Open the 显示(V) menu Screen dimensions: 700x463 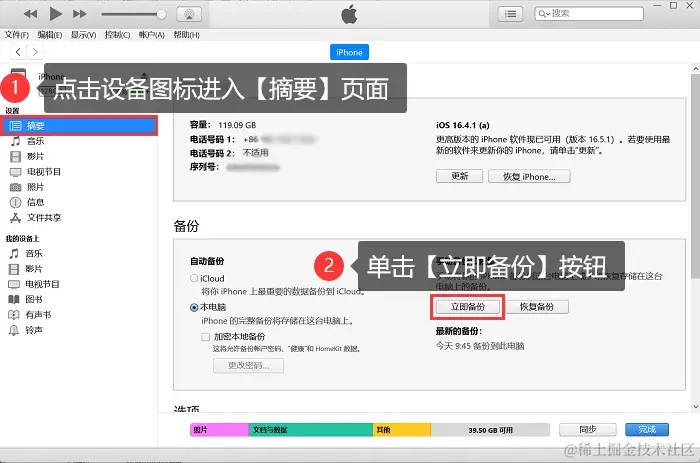click(x=83, y=35)
